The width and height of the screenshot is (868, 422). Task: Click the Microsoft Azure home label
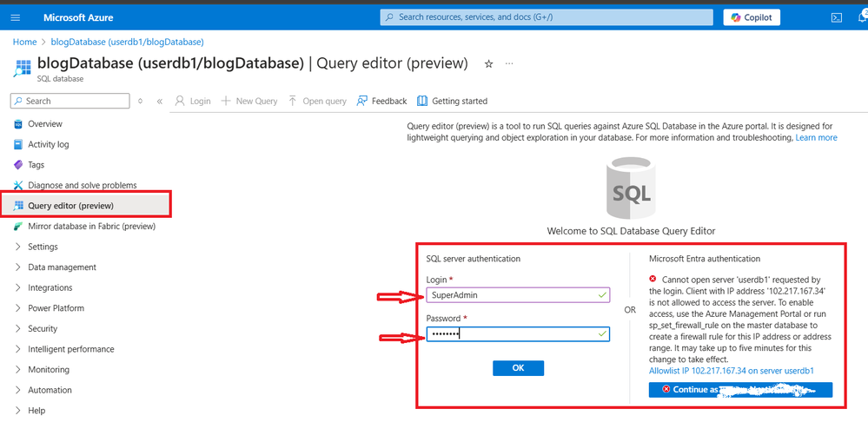click(x=78, y=17)
